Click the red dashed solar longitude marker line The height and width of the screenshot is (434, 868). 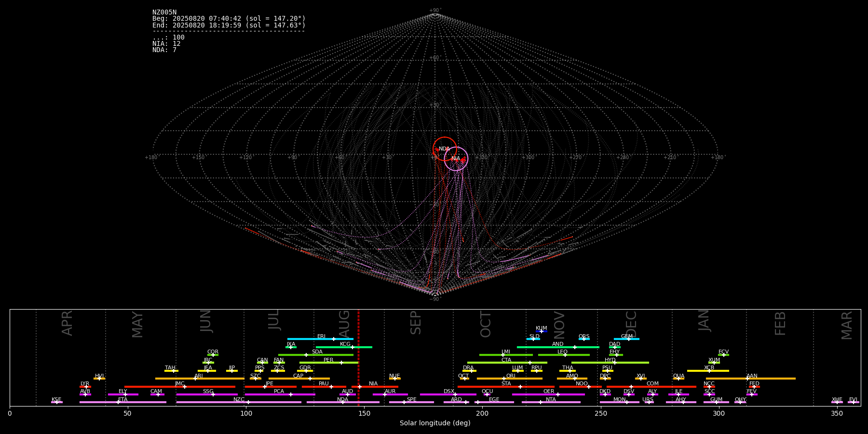click(358, 357)
